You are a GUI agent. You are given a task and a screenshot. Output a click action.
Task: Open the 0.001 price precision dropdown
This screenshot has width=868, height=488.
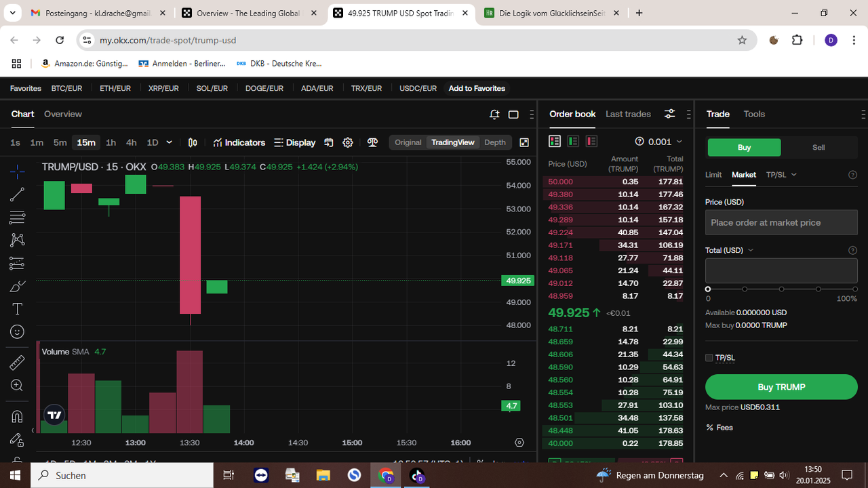(x=665, y=142)
